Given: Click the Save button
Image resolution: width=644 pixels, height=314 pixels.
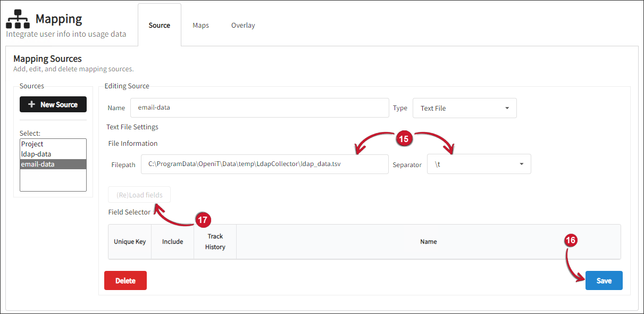Looking at the screenshot, I should pyautogui.click(x=604, y=280).
